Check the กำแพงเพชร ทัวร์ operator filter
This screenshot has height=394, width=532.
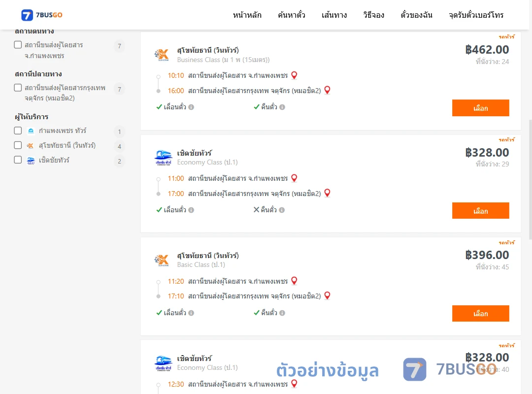pyautogui.click(x=18, y=131)
